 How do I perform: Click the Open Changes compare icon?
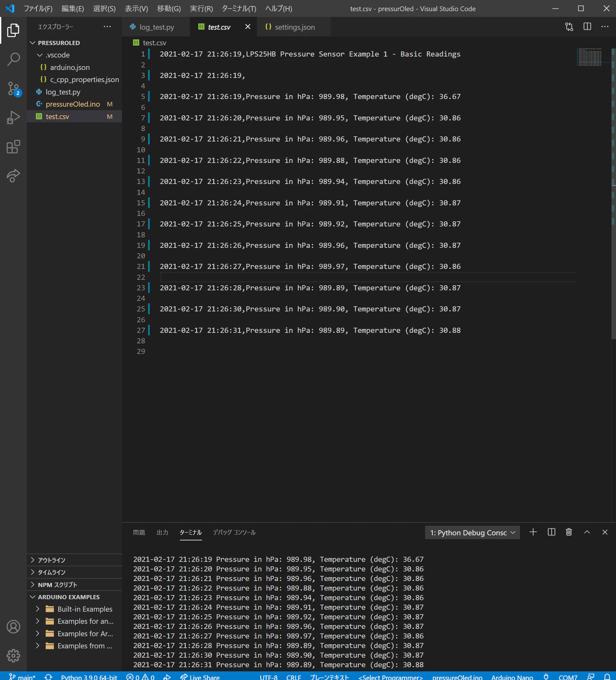point(569,27)
